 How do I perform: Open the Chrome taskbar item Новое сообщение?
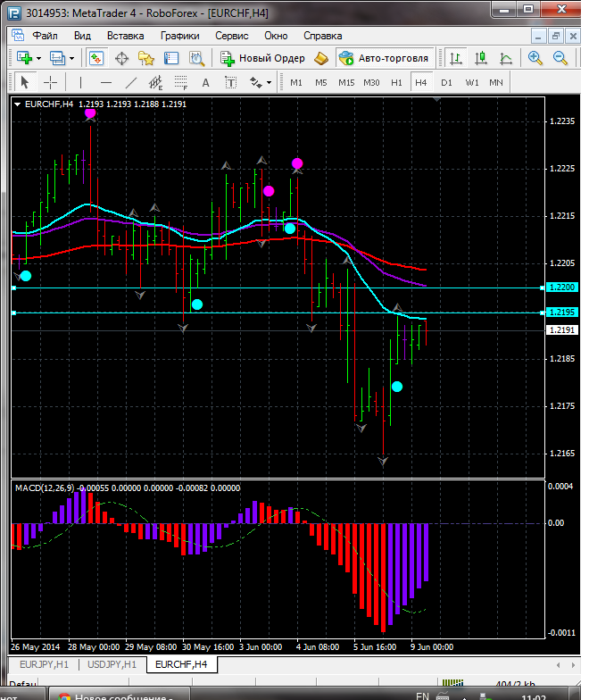tap(118, 695)
